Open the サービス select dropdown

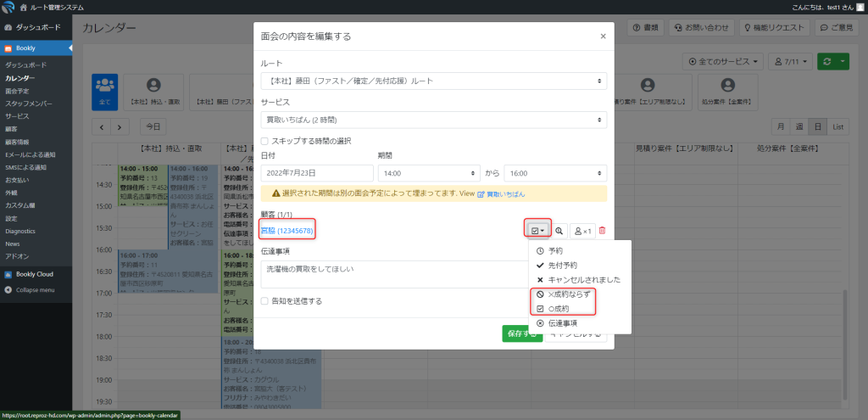click(433, 120)
